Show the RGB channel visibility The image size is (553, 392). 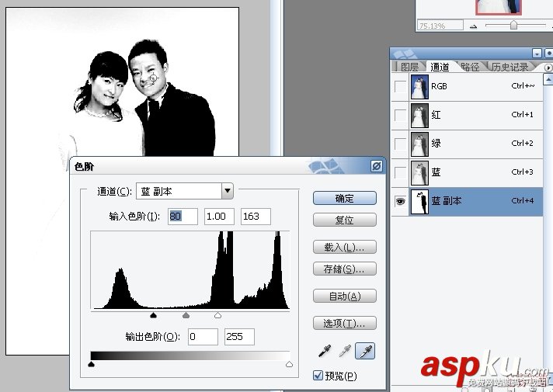coord(400,86)
